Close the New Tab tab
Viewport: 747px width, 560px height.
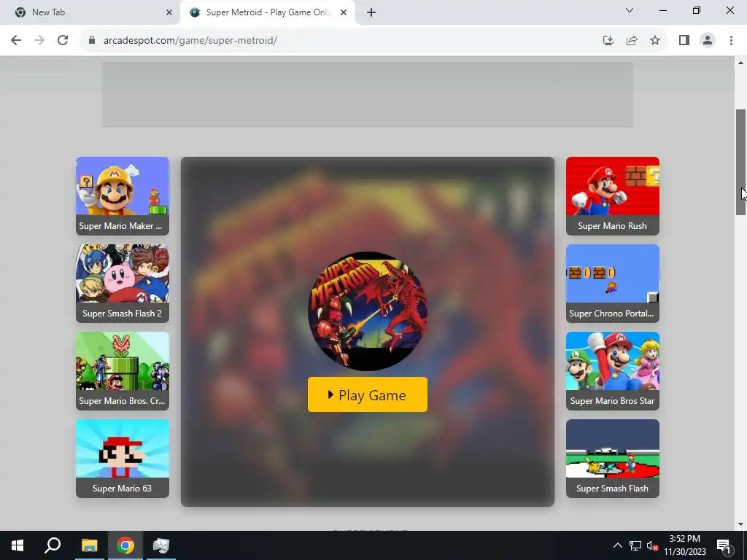pyautogui.click(x=169, y=12)
